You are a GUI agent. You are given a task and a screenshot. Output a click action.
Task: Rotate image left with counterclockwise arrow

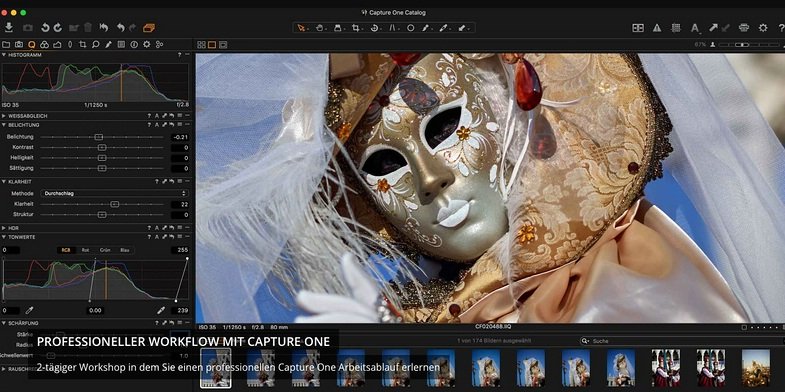click(x=46, y=28)
